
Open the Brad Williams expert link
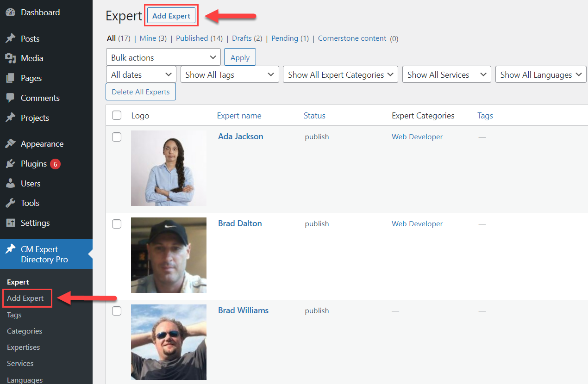pyautogui.click(x=243, y=310)
